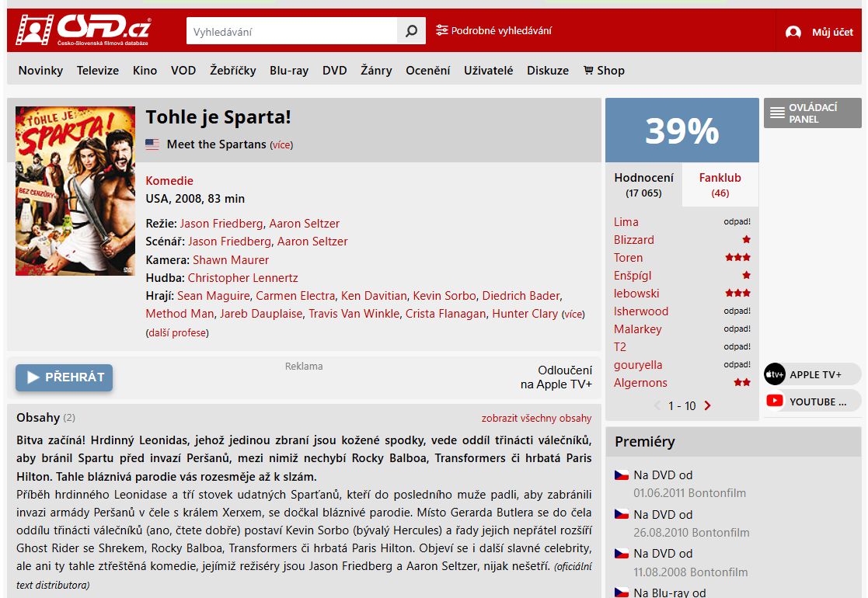Screen dimensions: 868x598
Task: Click into the Vyhledávání search field
Action: (291, 31)
